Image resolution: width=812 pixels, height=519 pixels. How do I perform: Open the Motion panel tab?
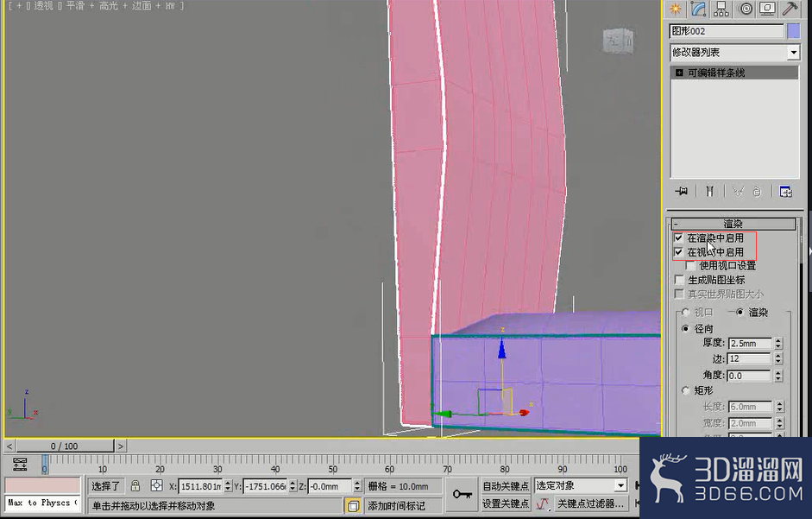(744, 9)
